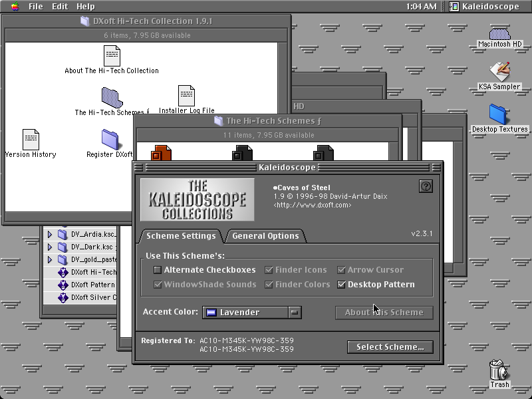Image resolution: width=532 pixels, height=399 pixels.
Task: Click the Kaleidoscope icon in the menu bar
Action: (454, 7)
